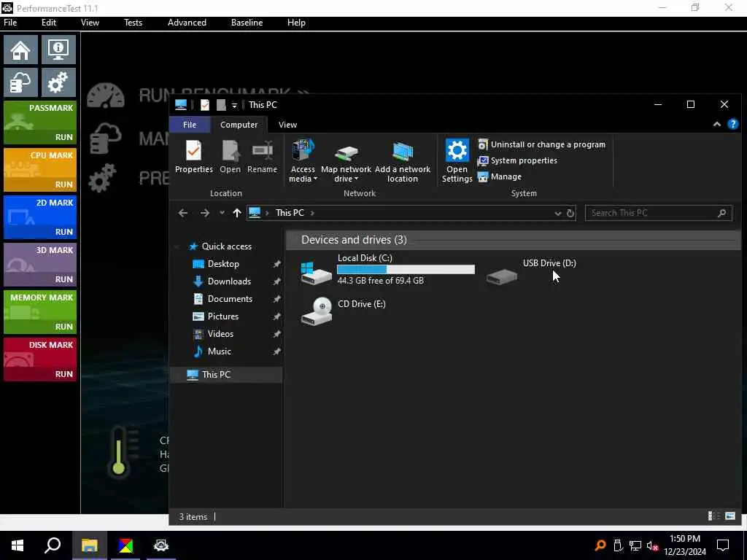Run the Memory Mark test tile
Image resolution: width=747 pixels, height=560 pixels.
tap(40, 312)
